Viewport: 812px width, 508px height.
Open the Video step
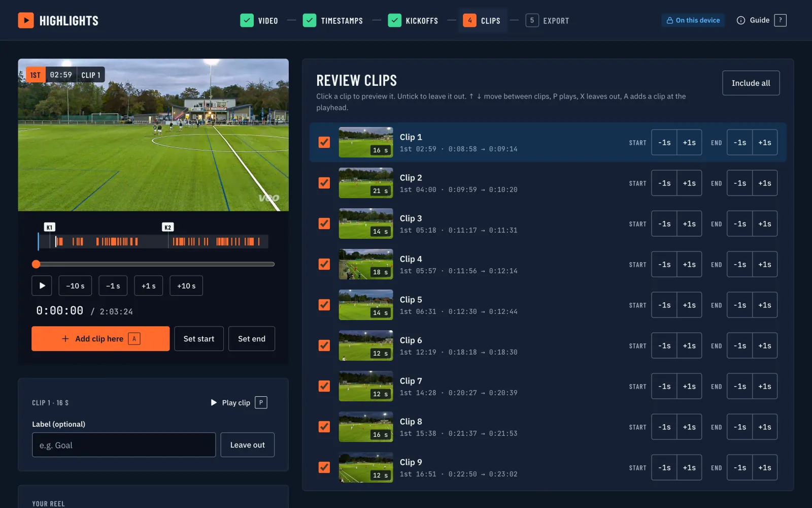(x=259, y=20)
